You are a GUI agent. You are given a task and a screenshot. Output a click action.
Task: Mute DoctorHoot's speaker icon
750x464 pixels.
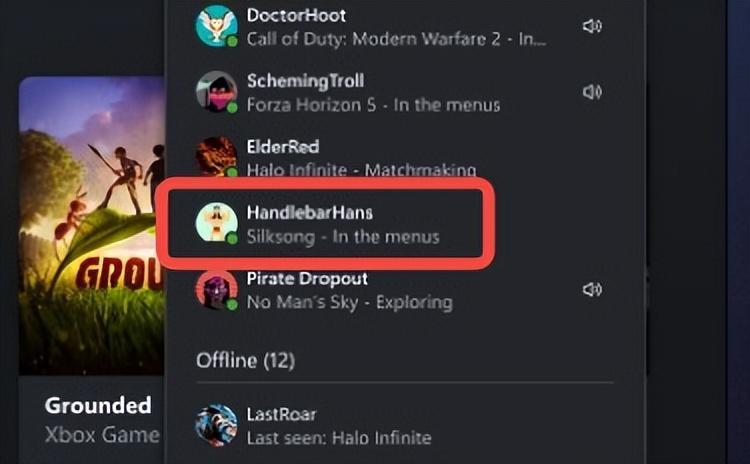click(x=592, y=26)
